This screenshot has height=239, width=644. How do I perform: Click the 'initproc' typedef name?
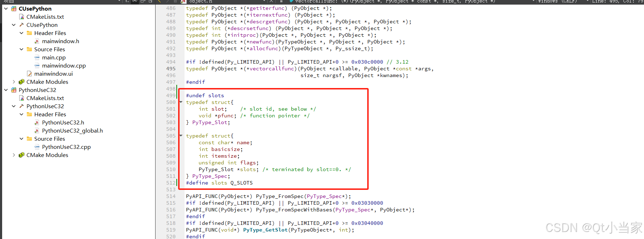point(243,35)
